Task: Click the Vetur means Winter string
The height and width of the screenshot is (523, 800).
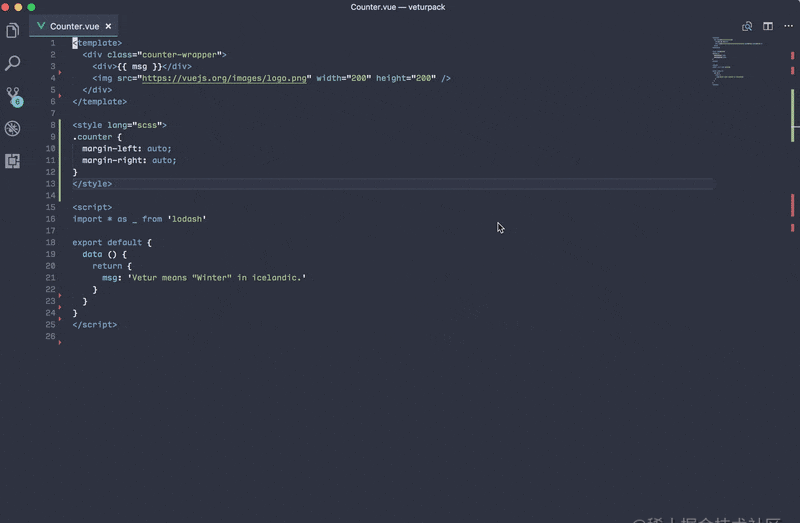Action: pos(216,278)
